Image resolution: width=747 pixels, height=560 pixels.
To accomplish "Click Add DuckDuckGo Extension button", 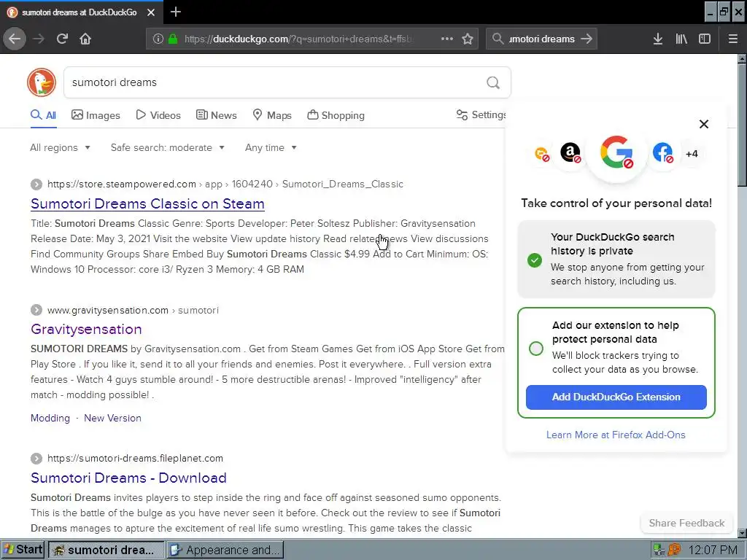I will pyautogui.click(x=616, y=397).
